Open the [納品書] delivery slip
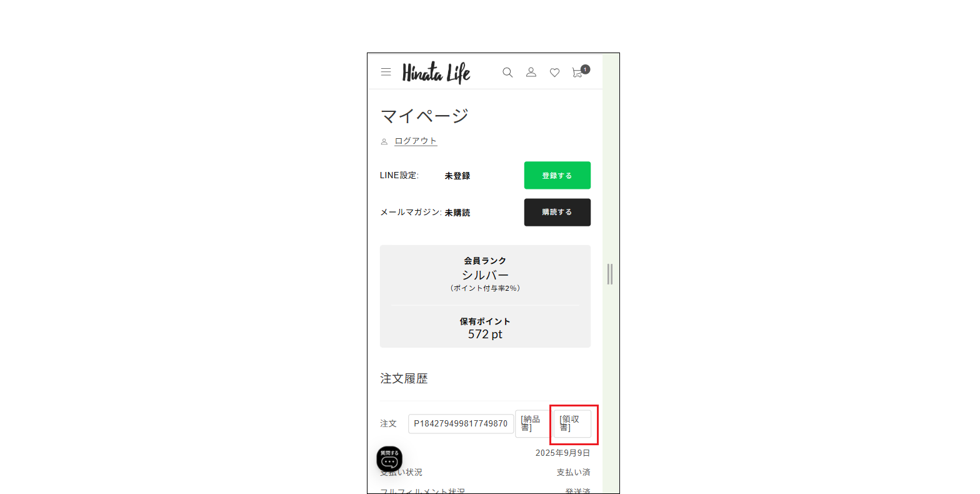The image size is (980, 494). coord(532,423)
